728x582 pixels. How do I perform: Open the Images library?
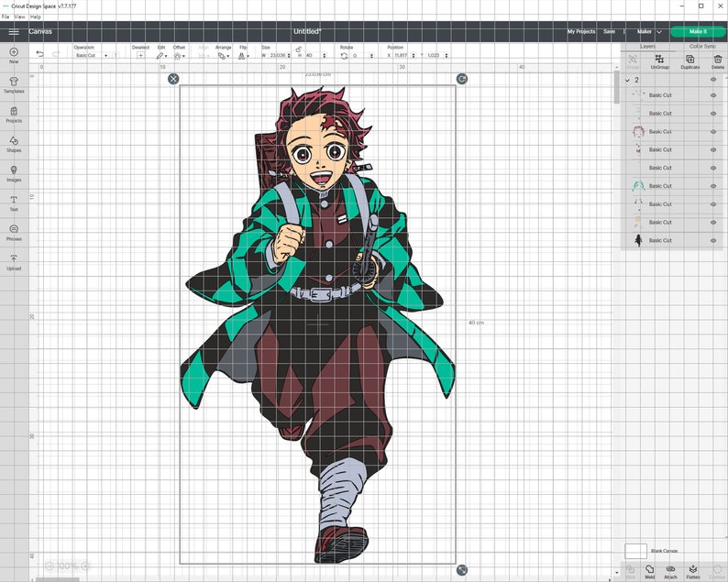(x=14, y=173)
